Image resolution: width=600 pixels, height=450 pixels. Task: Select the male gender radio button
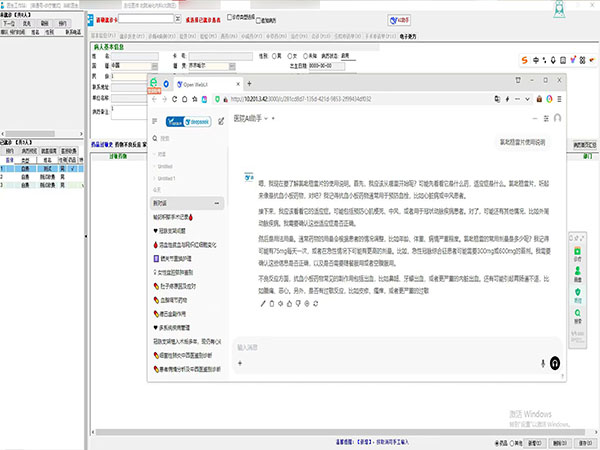click(274, 56)
